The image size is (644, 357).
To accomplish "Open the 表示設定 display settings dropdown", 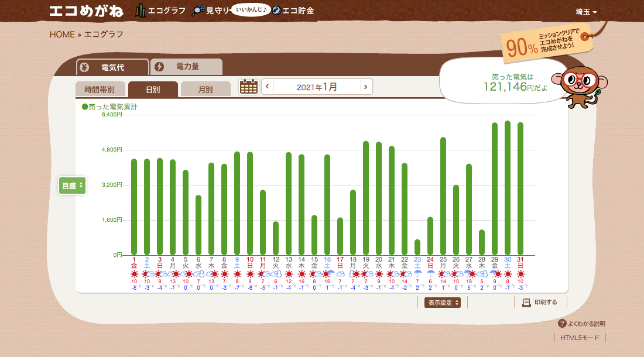I will point(443,303).
